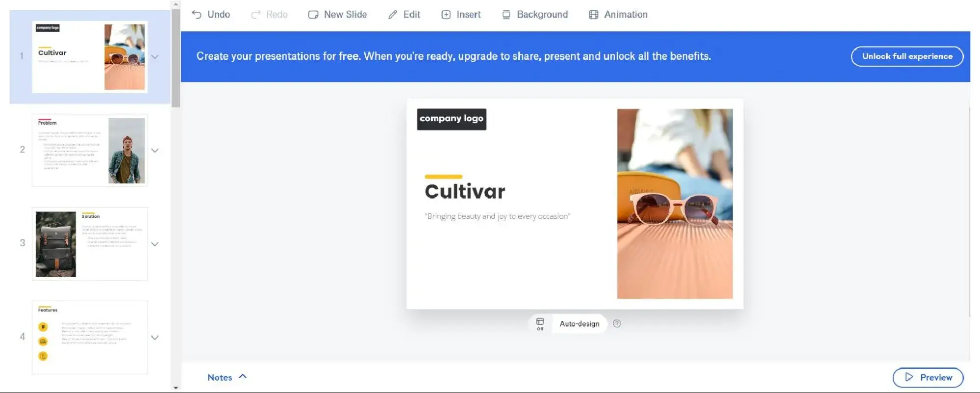980x393 pixels.
Task: Open slide 4 options chevron
Action: tap(155, 338)
